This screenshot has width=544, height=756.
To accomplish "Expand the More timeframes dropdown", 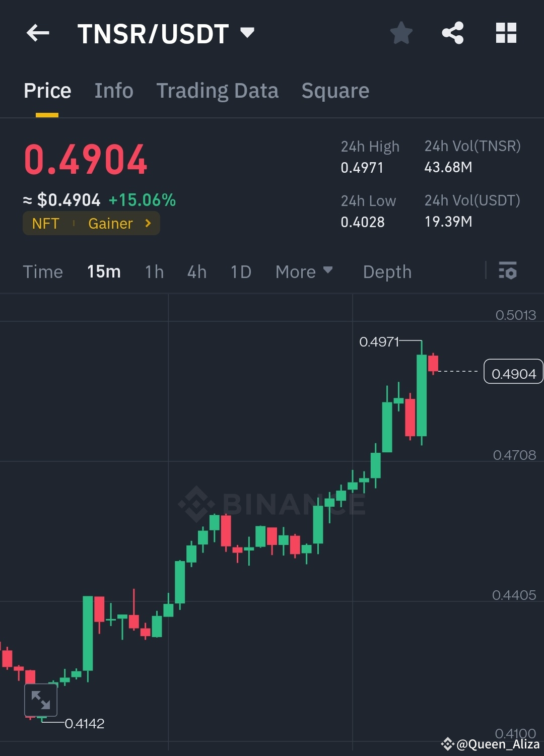I will point(304,272).
